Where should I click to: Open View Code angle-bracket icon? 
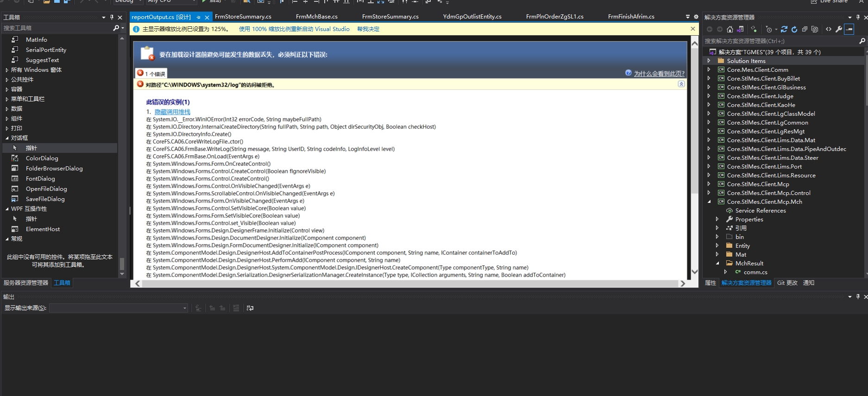tap(829, 29)
